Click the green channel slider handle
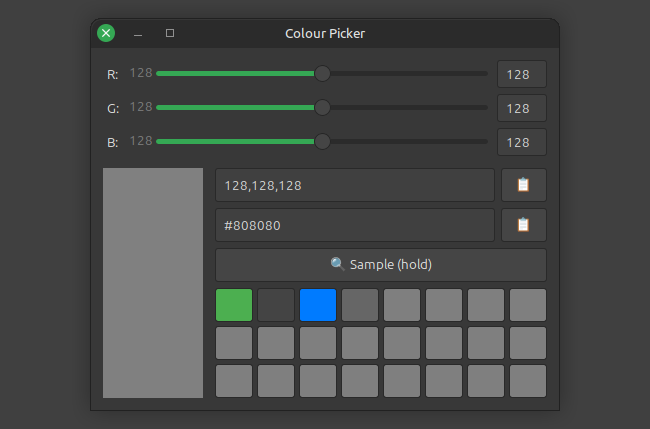The image size is (650, 429). (322, 107)
